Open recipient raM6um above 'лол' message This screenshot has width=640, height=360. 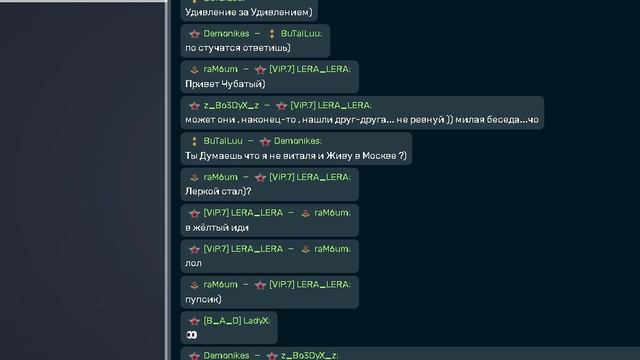332,249
